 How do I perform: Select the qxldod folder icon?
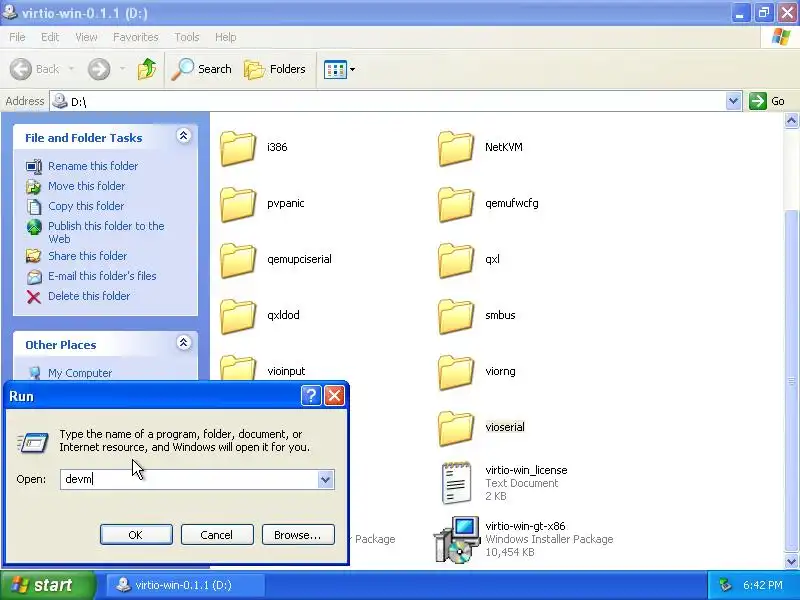238,316
